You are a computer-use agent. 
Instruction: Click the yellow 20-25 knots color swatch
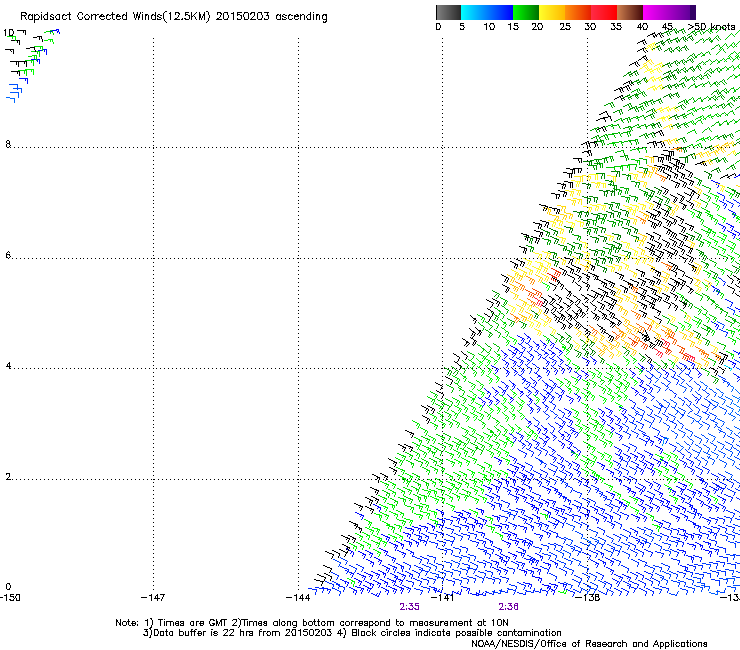[x=552, y=12]
